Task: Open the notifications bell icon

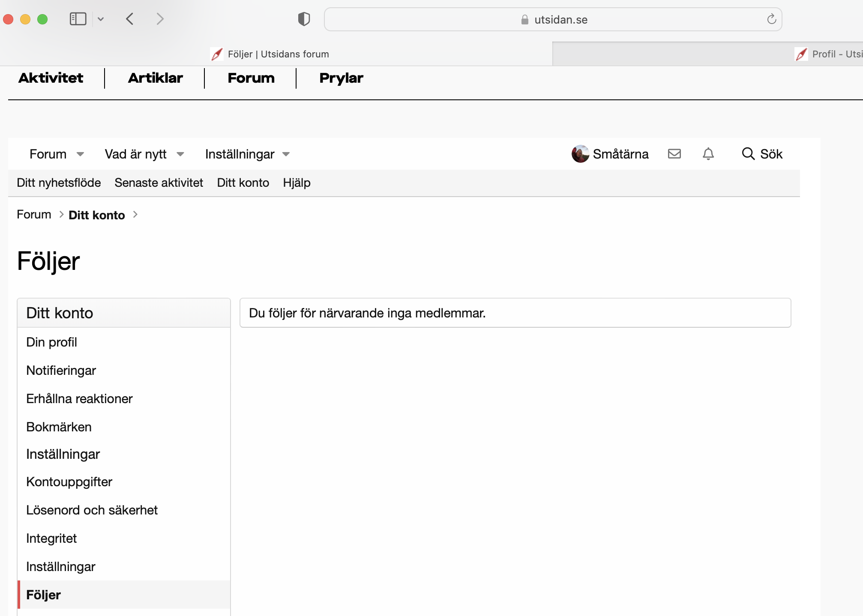Action: click(x=708, y=154)
